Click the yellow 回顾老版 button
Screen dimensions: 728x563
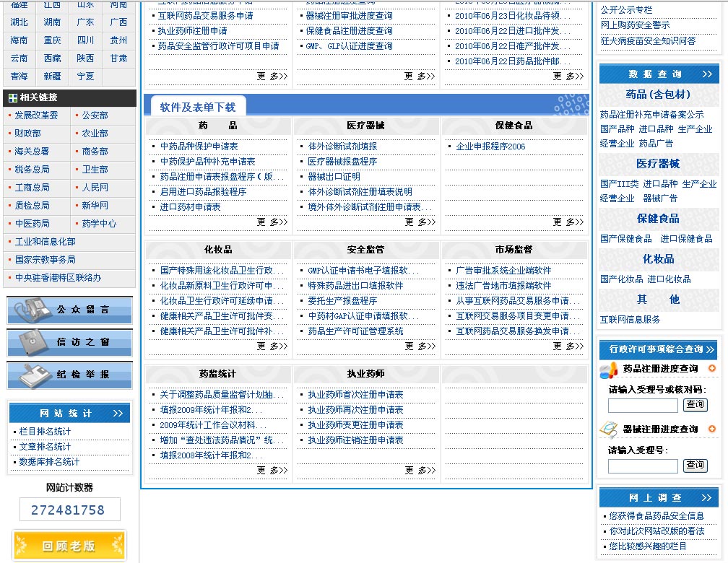point(69,546)
